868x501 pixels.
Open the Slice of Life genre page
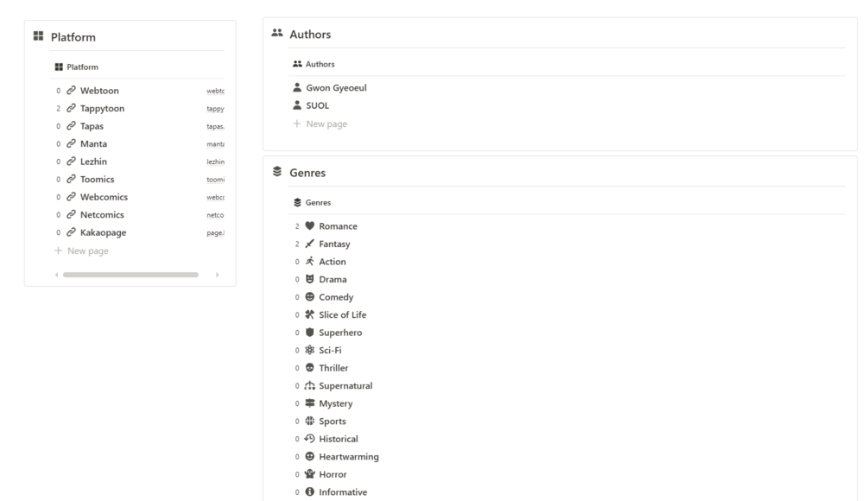[342, 315]
